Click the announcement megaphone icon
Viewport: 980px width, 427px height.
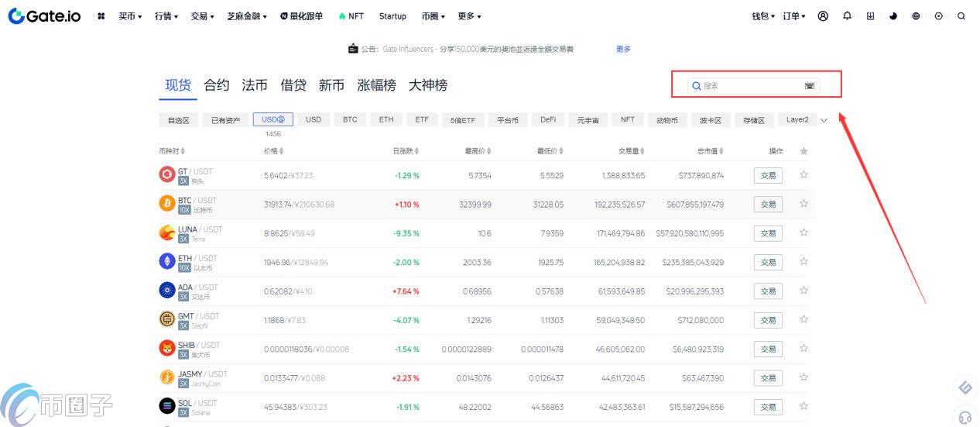click(353, 49)
